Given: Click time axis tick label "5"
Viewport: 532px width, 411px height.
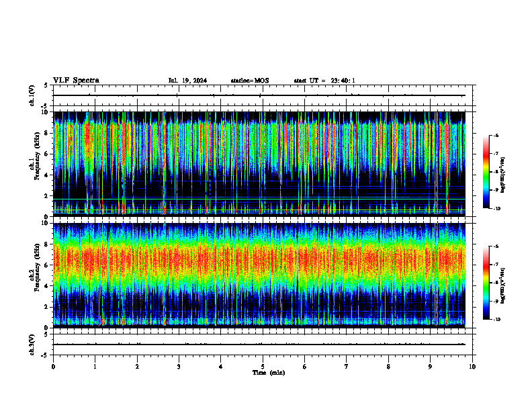Looking at the screenshot, I should click(263, 367).
